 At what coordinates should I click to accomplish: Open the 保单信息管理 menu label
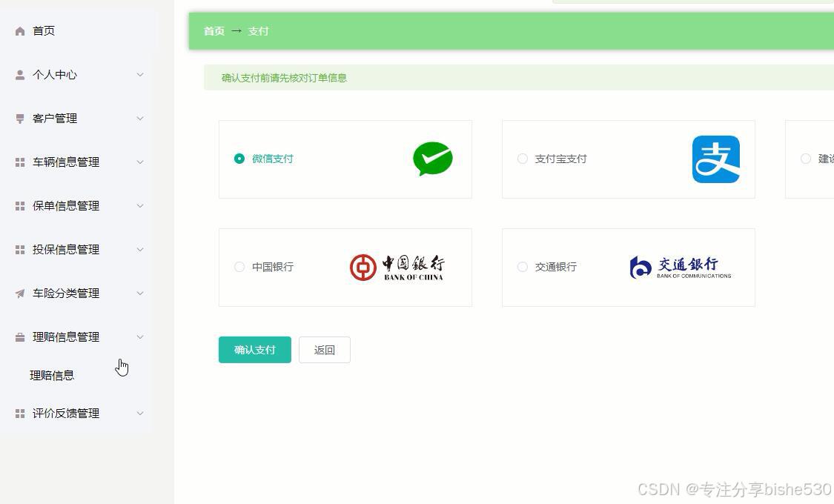coord(66,206)
